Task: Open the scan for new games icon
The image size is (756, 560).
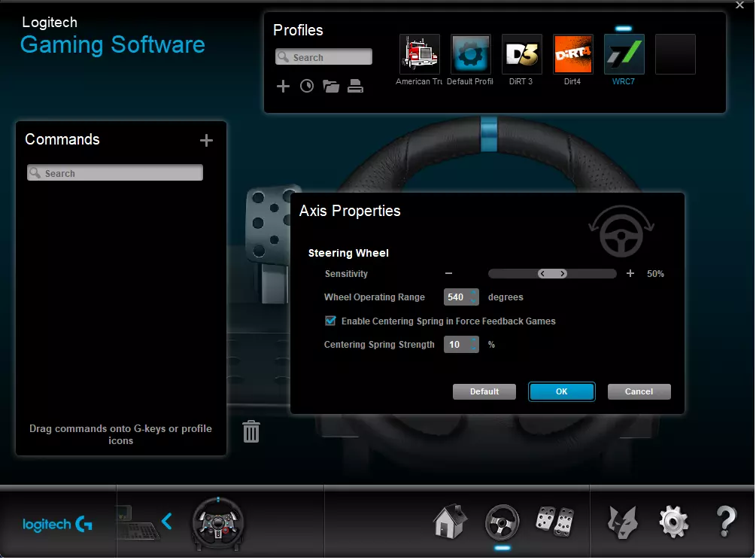Action: pos(307,87)
